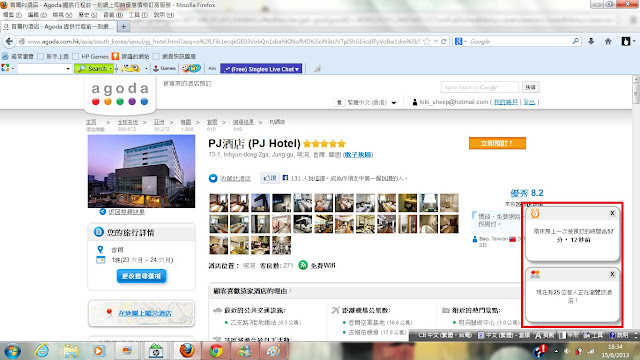640x360 pixels.
Task: Open language selector 繁體中文 dropdown
Action: (x=371, y=102)
